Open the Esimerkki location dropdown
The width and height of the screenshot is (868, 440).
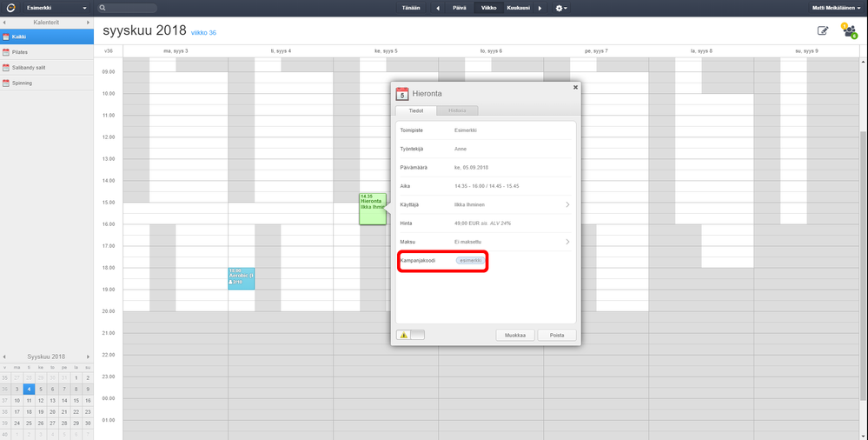pos(56,8)
